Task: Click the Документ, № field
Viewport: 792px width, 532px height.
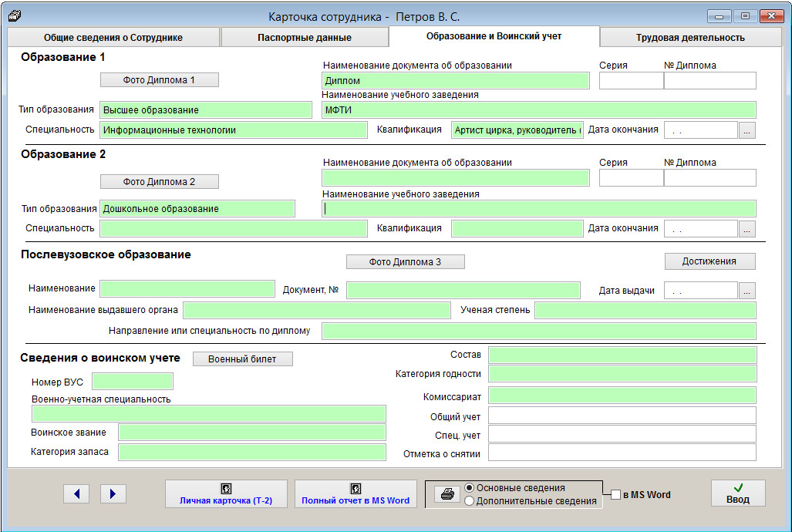Action: pyautogui.click(x=463, y=291)
